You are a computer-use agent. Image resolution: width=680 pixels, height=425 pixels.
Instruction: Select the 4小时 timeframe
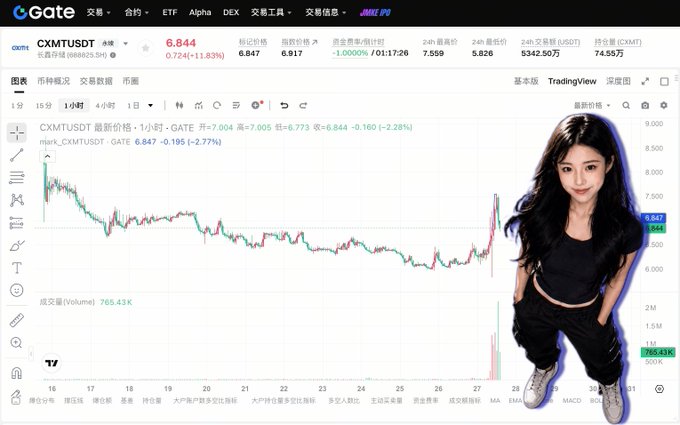[x=105, y=105]
